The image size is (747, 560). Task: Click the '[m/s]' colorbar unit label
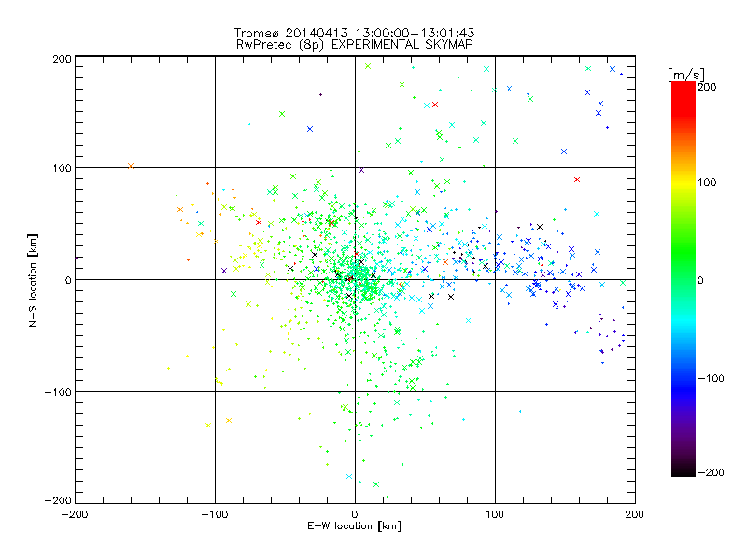[686, 75]
